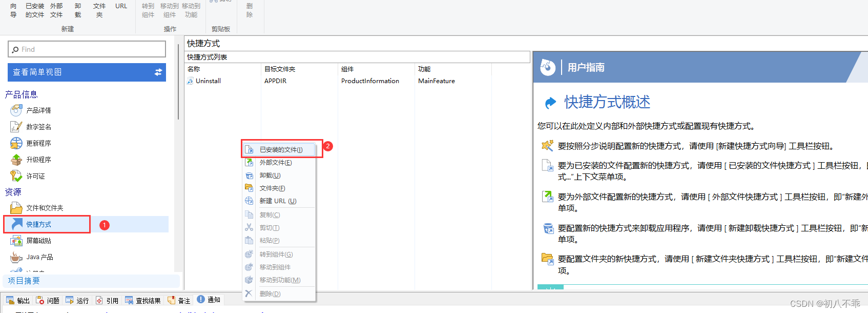Sort by 组件 column header
The image size is (868, 313).
point(377,69)
